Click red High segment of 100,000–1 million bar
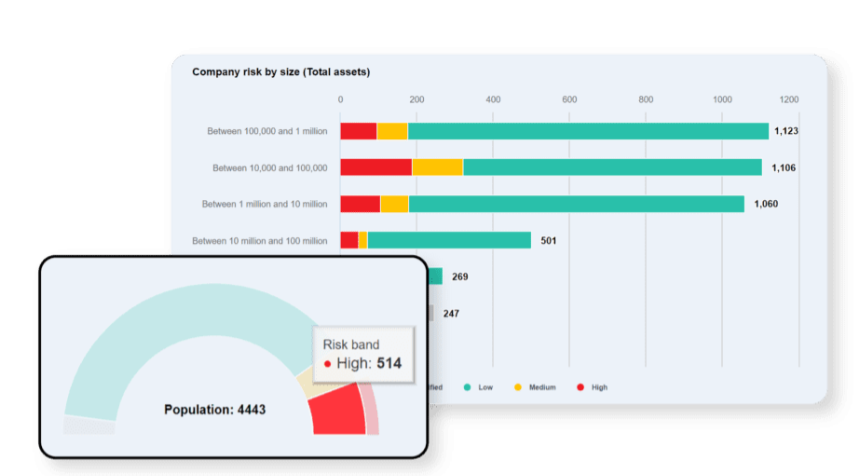The height and width of the screenshot is (476, 861). click(x=359, y=131)
